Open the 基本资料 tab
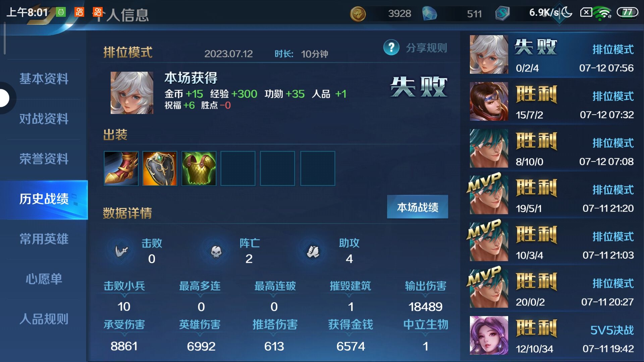This screenshot has width=644, height=362. [x=44, y=79]
